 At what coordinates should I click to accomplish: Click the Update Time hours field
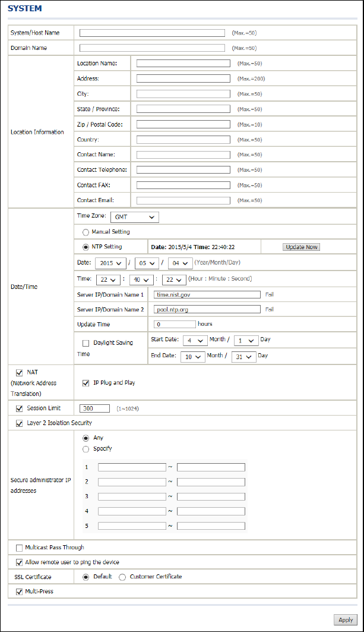pyautogui.click(x=175, y=324)
